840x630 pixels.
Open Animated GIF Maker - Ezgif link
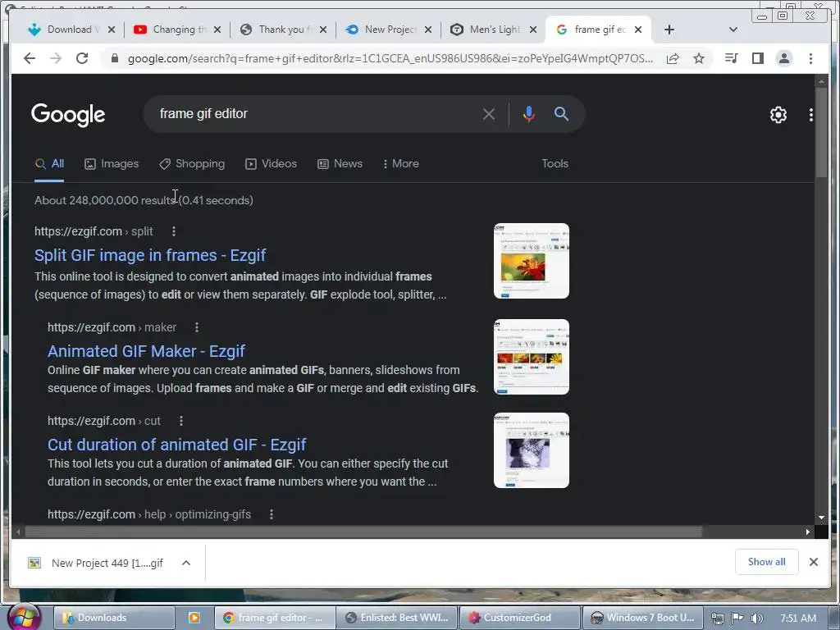tap(146, 351)
